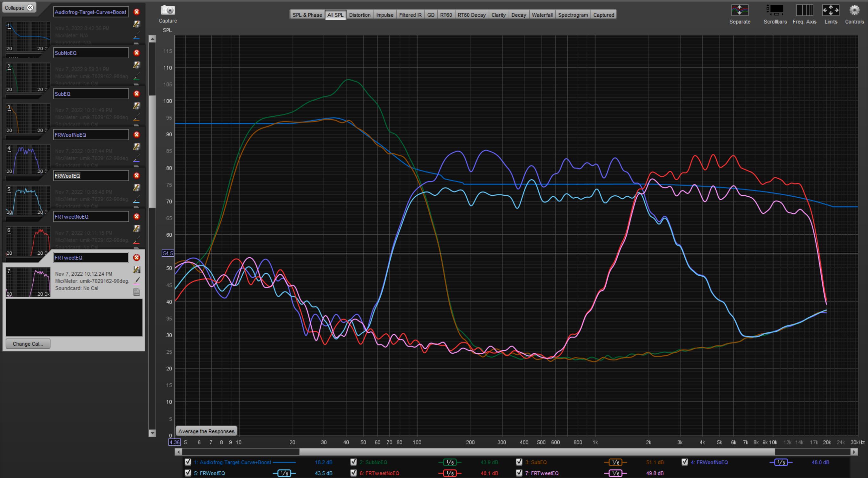Image resolution: width=868 pixels, height=478 pixels.
Task: Open the GD tab
Action: tap(431, 15)
